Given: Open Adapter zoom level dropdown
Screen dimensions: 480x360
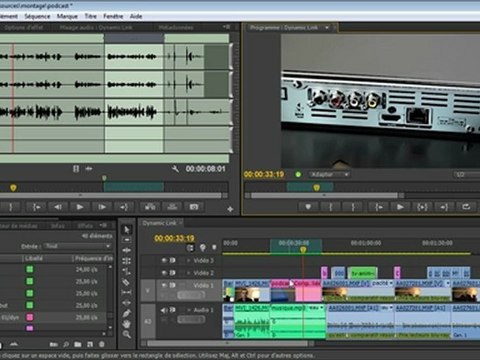Looking at the screenshot, I should pyautogui.click(x=329, y=174).
